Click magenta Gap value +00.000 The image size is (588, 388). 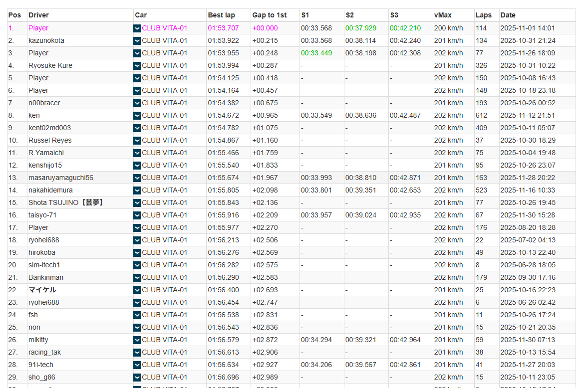(265, 28)
